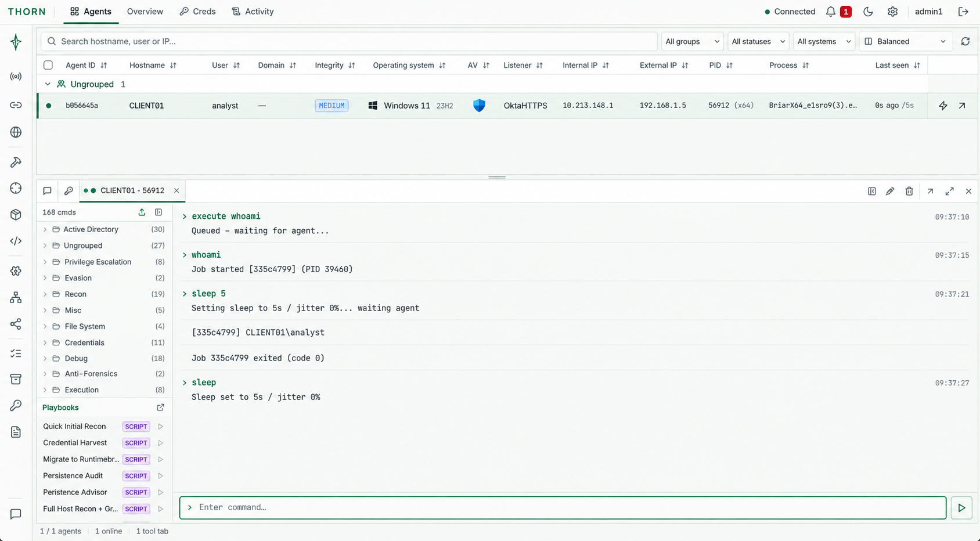Viewport: 980px width, 541px height.
Task: Open the code brackets icon in sidebar
Action: tap(16, 241)
